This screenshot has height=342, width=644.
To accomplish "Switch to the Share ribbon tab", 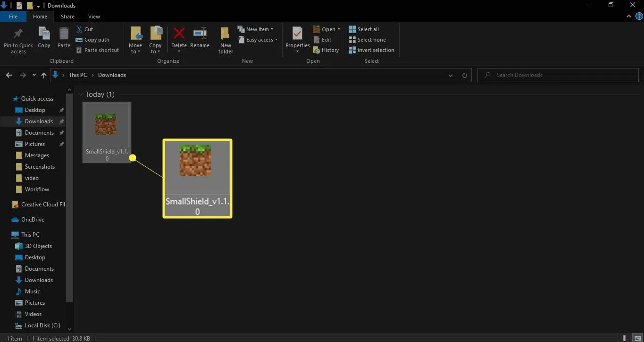I will click(67, 17).
